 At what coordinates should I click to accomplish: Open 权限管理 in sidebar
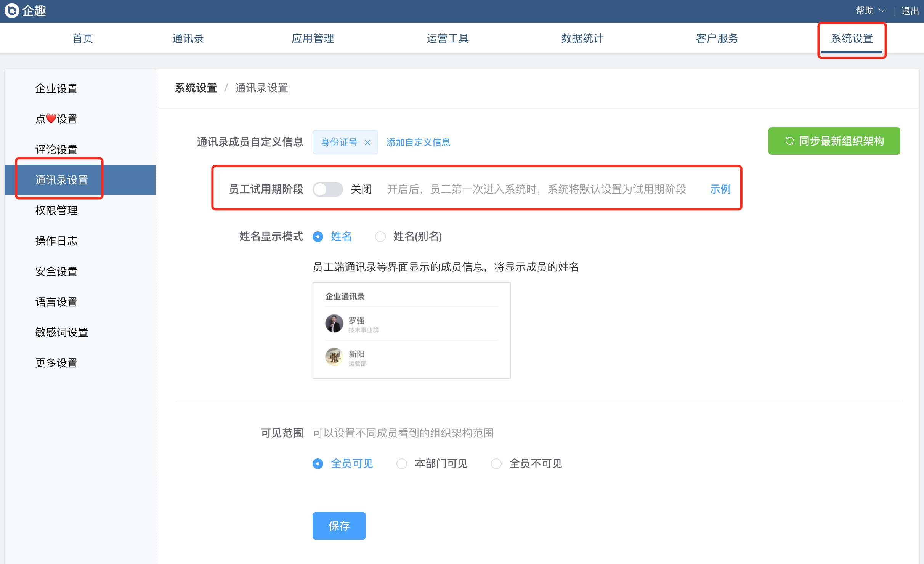click(56, 210)
